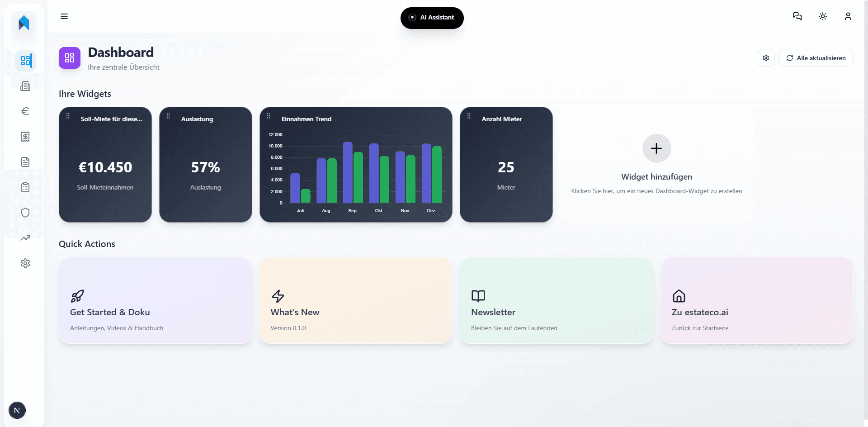This screenshot has width=868, height=427.
Task: Toggle the sidebar with the hamburger menu
Action: pyautogui.click(x=64, y=16)
